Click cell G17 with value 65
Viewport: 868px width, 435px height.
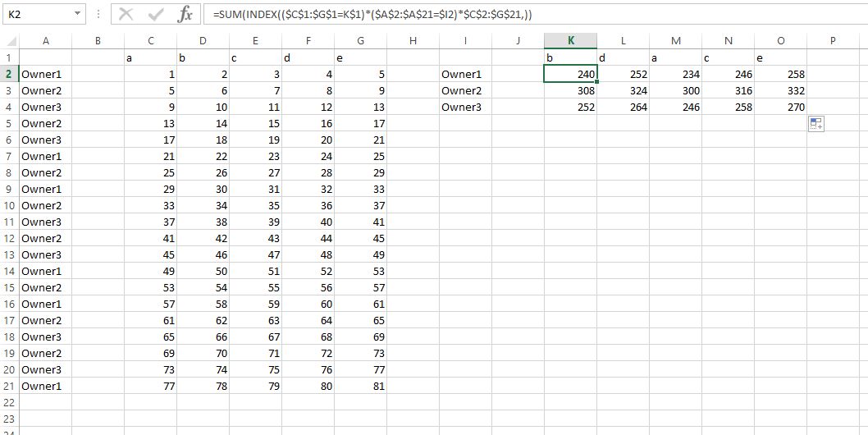(x=360, y=320)
